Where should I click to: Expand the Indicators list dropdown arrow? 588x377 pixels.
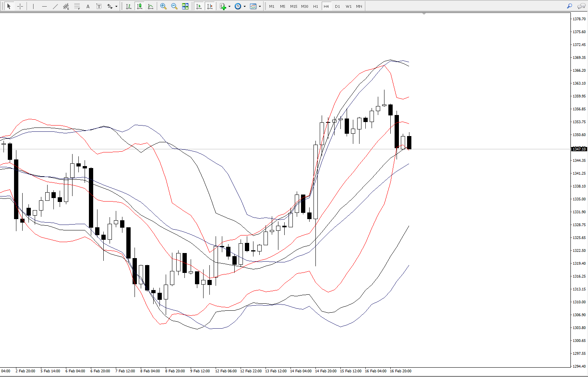point(229,6)
